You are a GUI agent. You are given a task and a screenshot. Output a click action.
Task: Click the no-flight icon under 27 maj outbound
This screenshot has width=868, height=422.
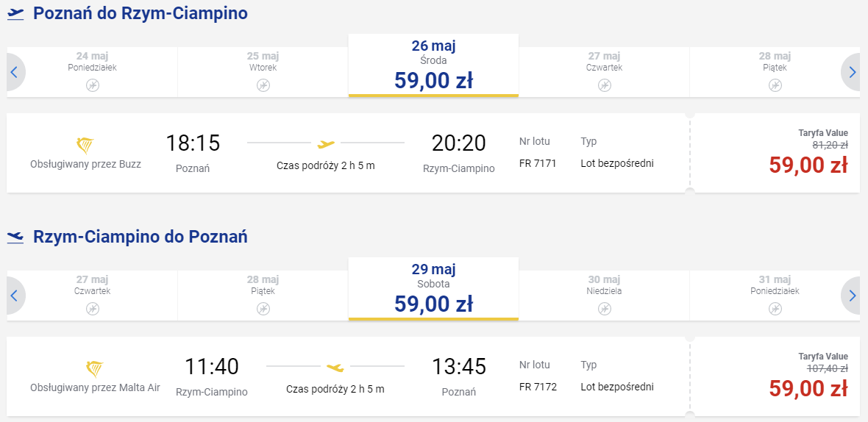point(605,85)
